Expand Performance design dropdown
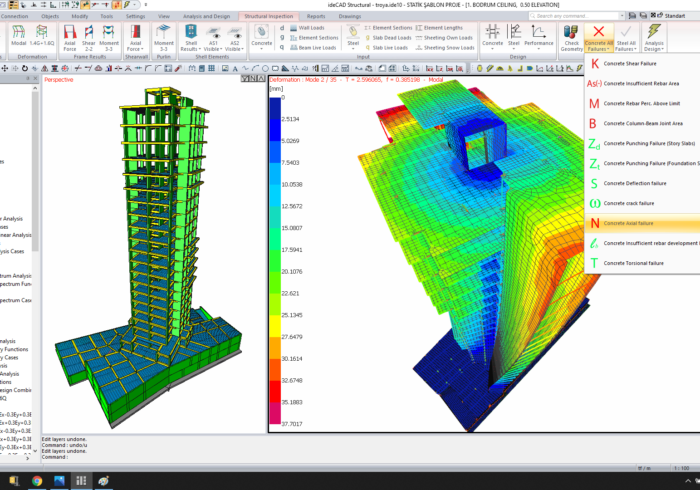This screenshot has height=490, width=700. pyautogui.click(x=538, y=38)
